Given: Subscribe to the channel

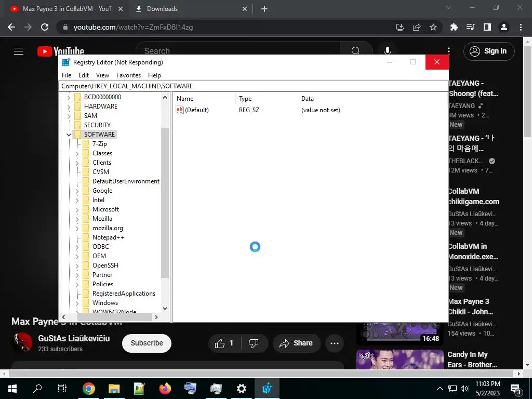Looking at the screenshot, I should (147, 343).
